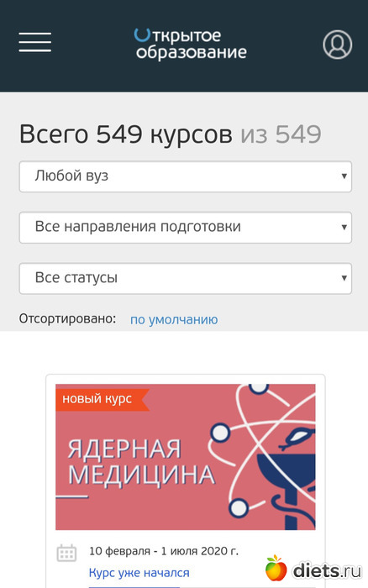Viewport: 368px width, 588px height.
Task: Expand Все направления подготовки dropdown
Action: click(x=186, y=228)
